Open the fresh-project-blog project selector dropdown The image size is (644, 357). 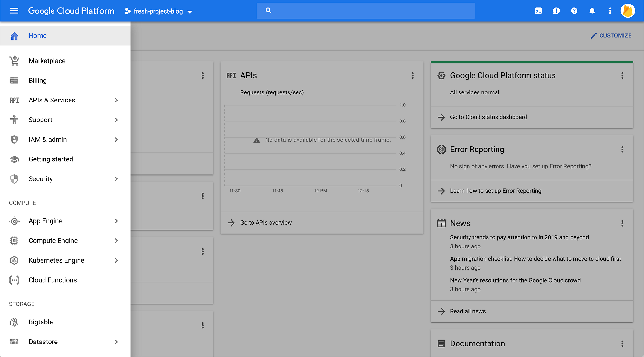pyautogui.click(x=158, y=11)
